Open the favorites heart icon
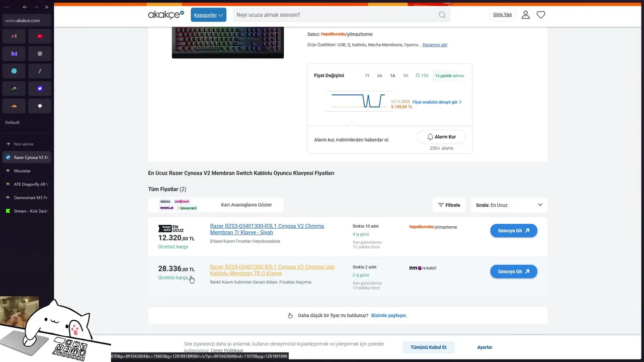 (x=541, y=15)
